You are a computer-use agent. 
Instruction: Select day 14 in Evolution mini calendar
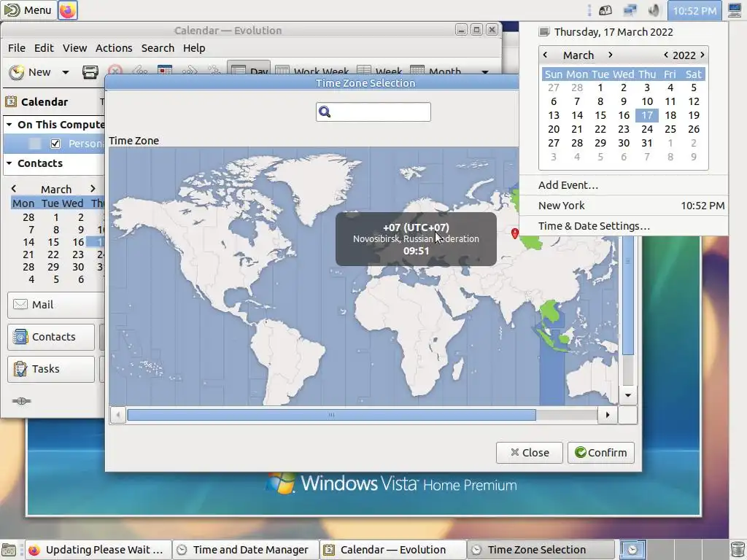pyautogui.click(x=28, y=242)
